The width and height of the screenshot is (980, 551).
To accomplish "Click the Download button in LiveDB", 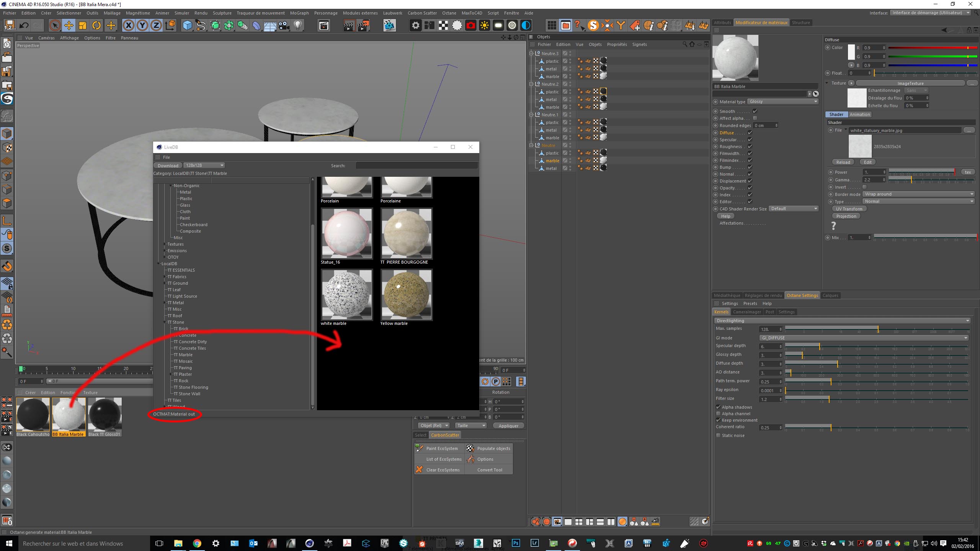I will pos(168,166).
